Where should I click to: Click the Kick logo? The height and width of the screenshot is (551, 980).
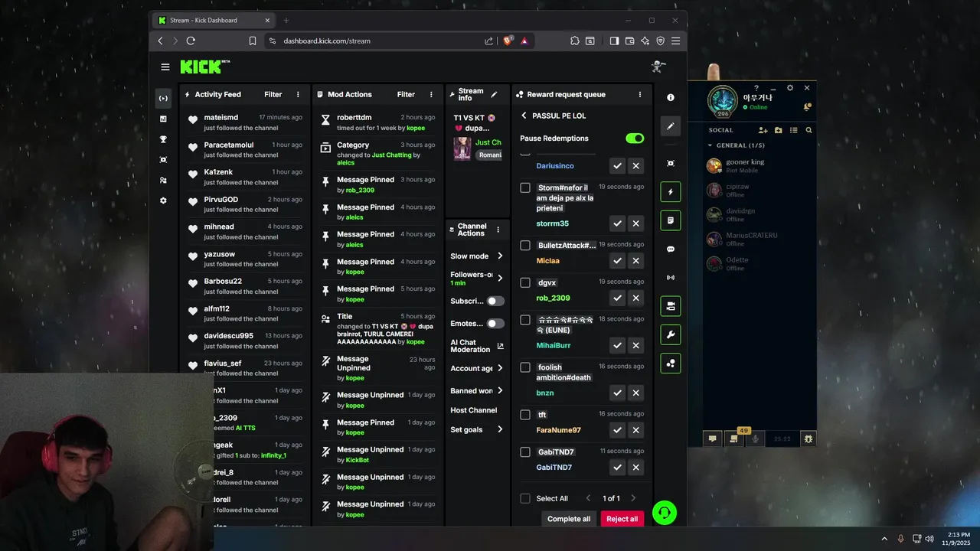204,67
